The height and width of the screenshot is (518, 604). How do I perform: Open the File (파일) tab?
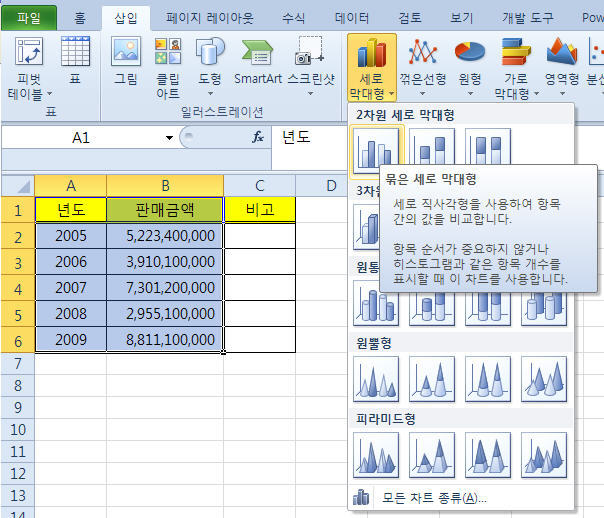pos(29,17)
